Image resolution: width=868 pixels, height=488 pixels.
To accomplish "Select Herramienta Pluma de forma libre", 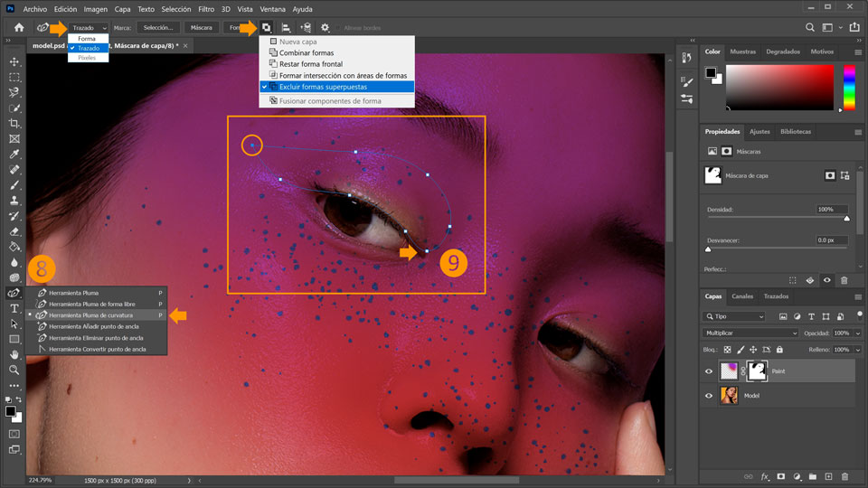I will pyautogui.click(x=97, y=305).
